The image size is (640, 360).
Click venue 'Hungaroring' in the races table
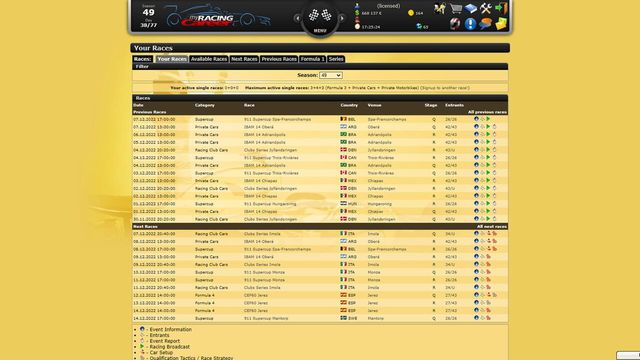click(x=380, y=204)
